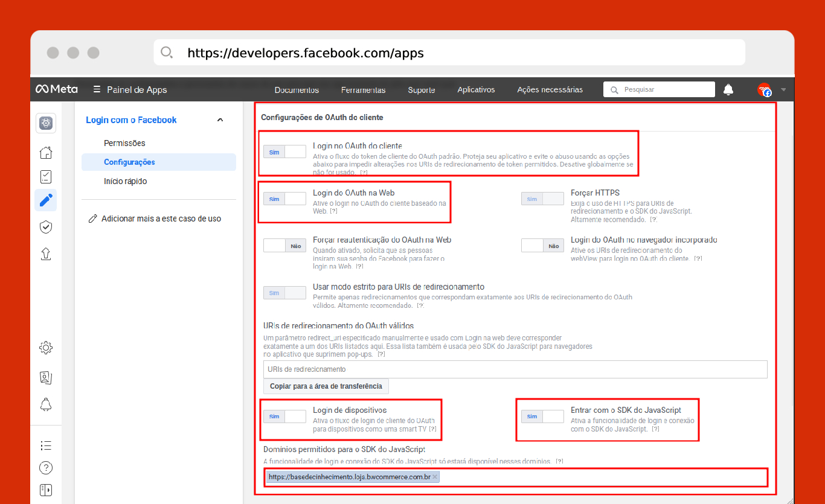Image resolution: width=825 pixels, height=504 pixels.
Task: Open the Documentos menu
Action: (297, 90)
